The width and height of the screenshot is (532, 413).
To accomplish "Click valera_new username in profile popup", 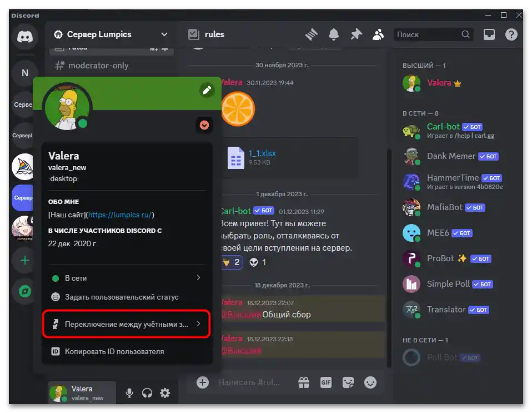I will tap(67, 167).
